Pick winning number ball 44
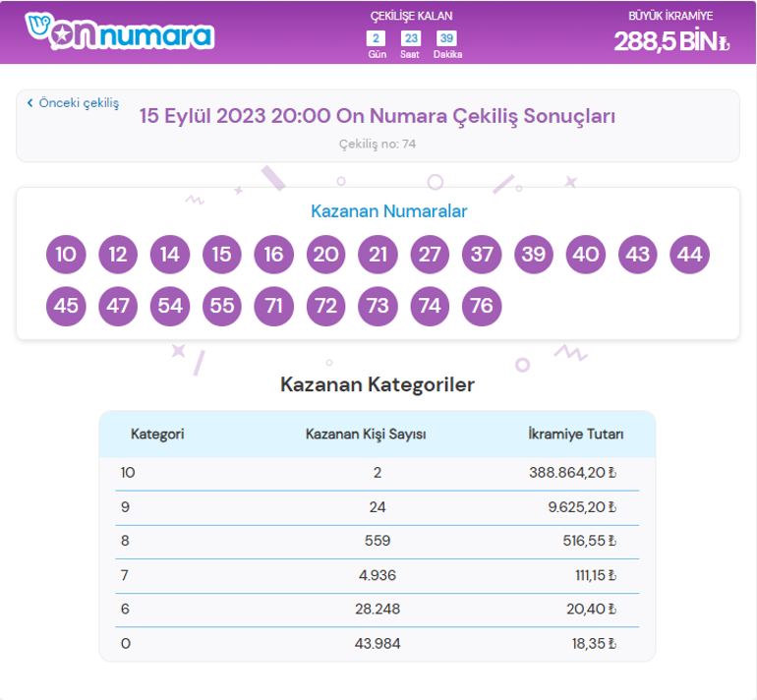The width and height of the screenshot is (757, 700). pos(690,255)
